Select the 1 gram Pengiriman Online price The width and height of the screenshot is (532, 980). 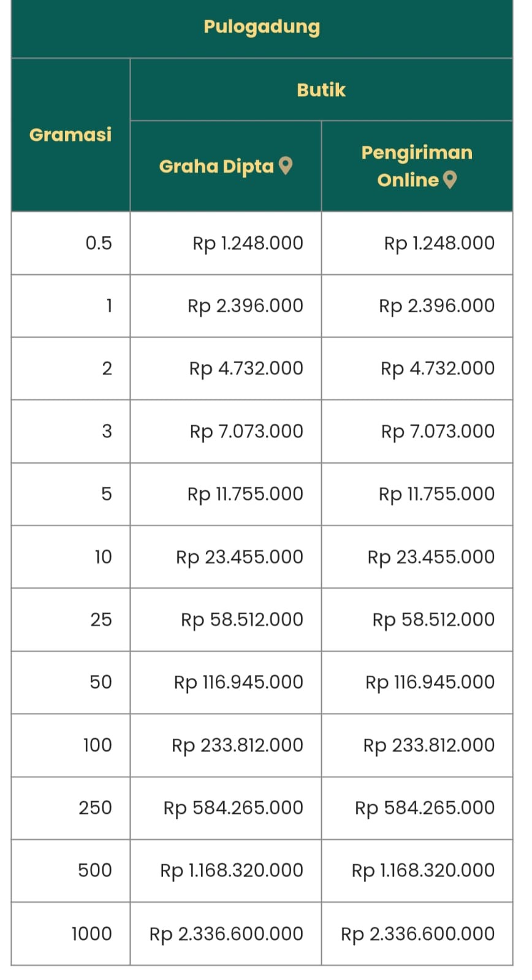point(436,306)
